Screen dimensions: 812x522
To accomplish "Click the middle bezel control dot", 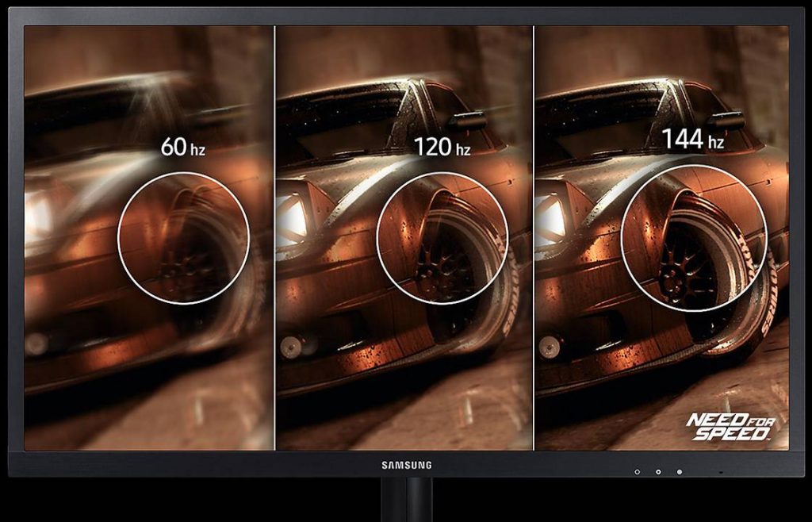I will pyautogui.click(x=658, y=472).
